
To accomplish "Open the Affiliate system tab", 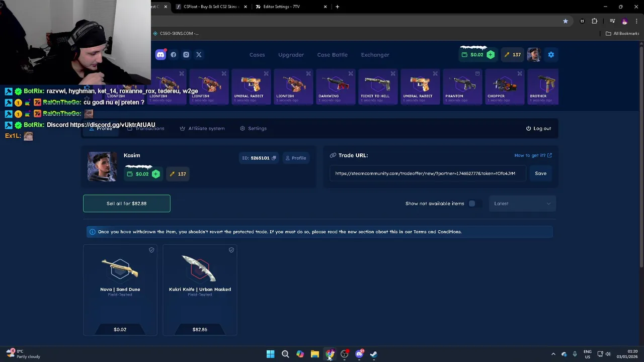I will (202, 128).
